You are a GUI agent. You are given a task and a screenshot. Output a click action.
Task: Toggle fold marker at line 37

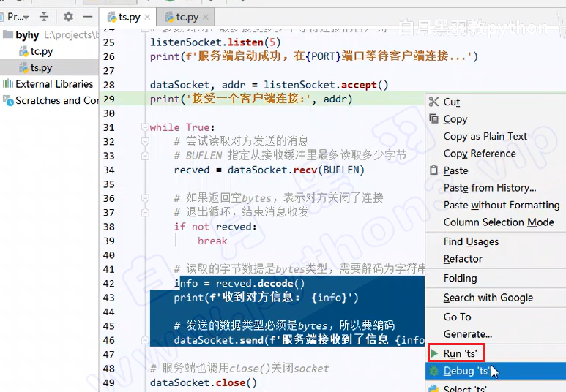pyautogui.click(x=145, y=212)
